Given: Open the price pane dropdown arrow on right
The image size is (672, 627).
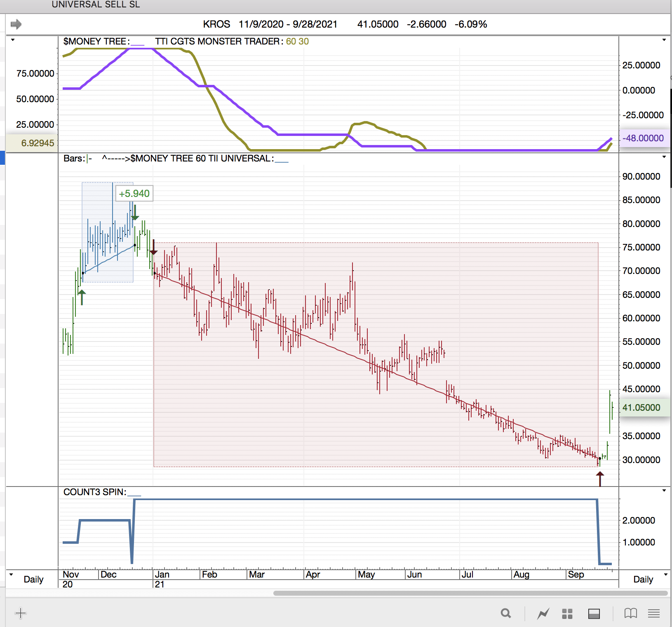Looking at the screenshot, I should pos(664,157).
